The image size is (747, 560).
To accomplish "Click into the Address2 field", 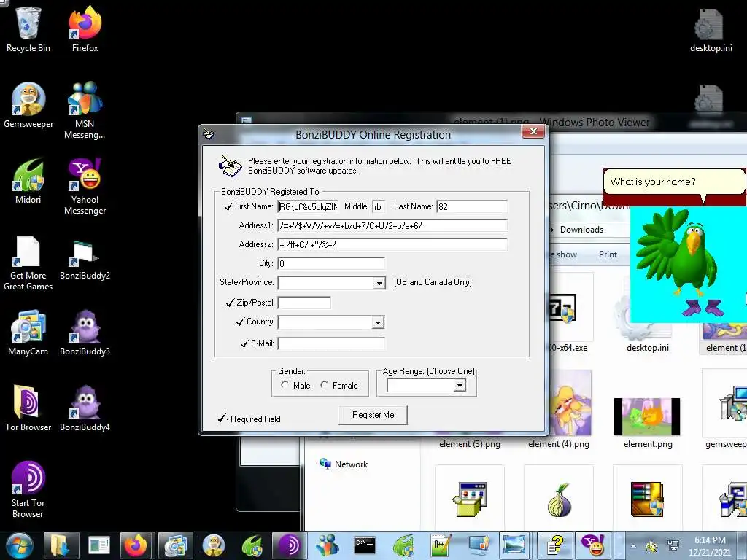I will 392,245.
